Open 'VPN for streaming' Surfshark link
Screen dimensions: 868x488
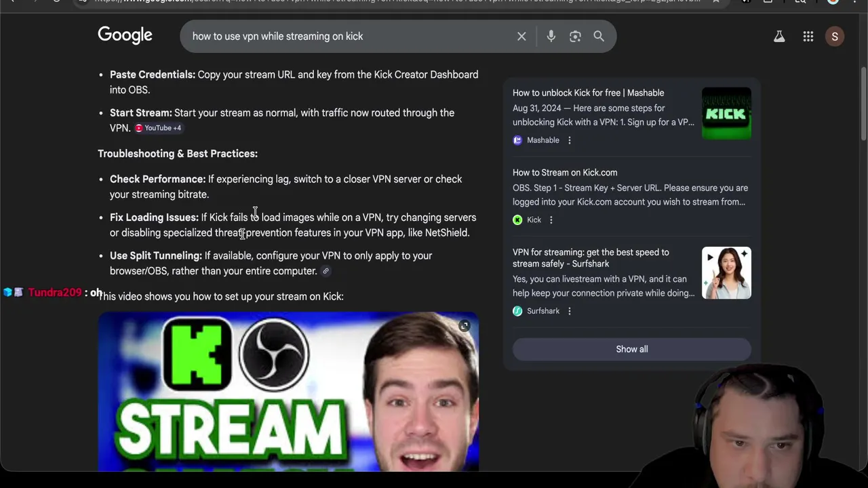tap(591, 258)
